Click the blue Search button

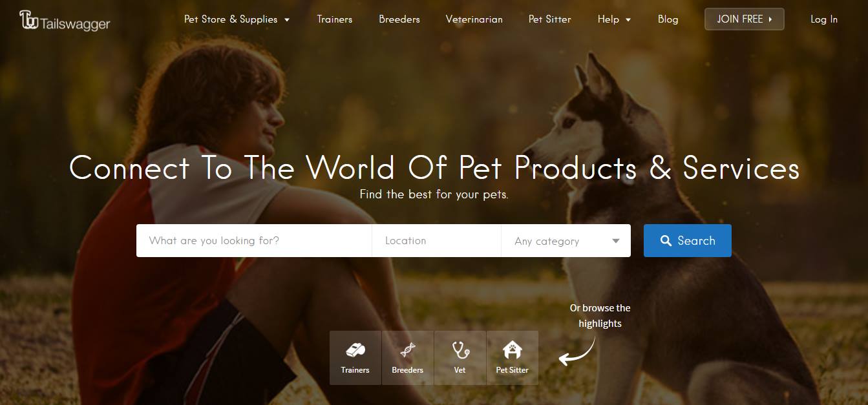(x=688, y=241)
